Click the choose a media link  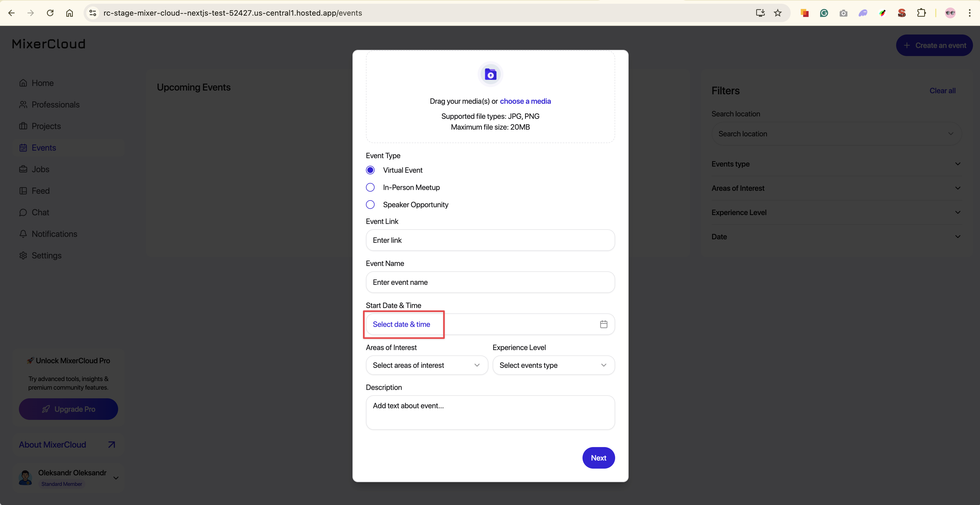(525, 101)
